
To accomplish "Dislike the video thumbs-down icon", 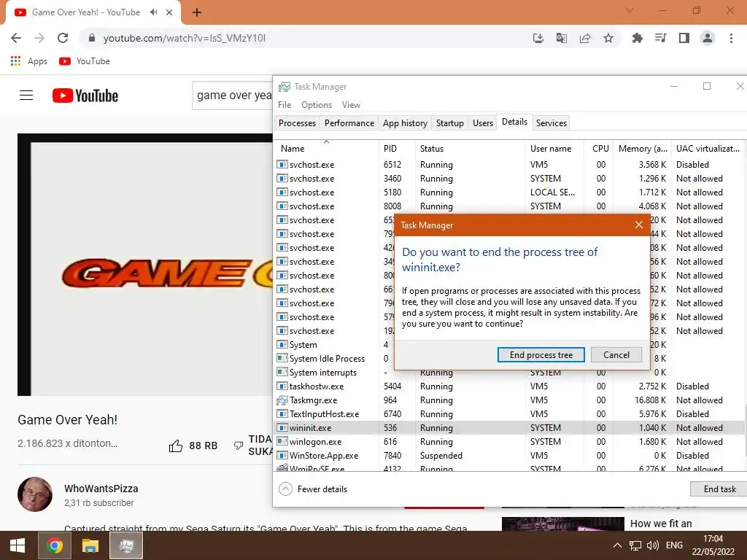I will click(x=239, y=446).
